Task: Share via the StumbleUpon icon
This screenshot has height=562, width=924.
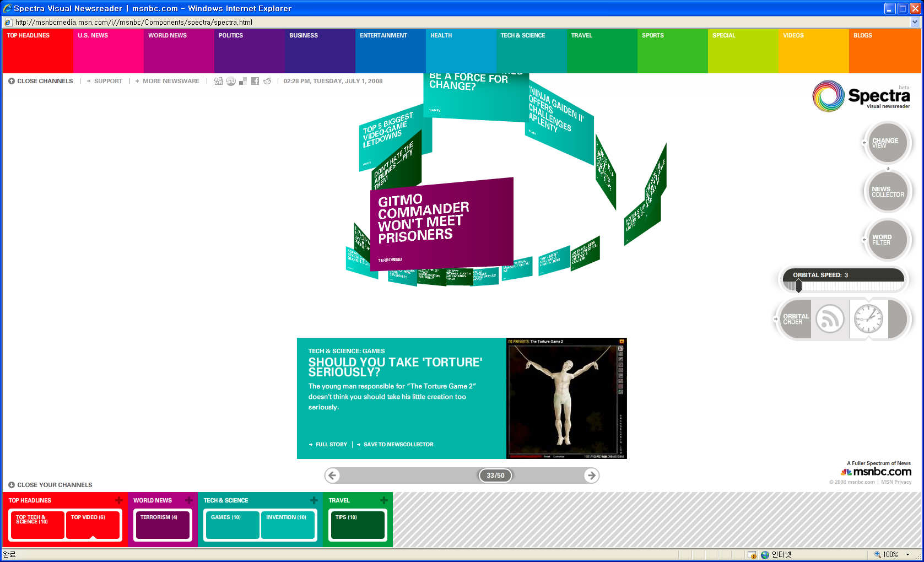Action: [x=231, y=81]
